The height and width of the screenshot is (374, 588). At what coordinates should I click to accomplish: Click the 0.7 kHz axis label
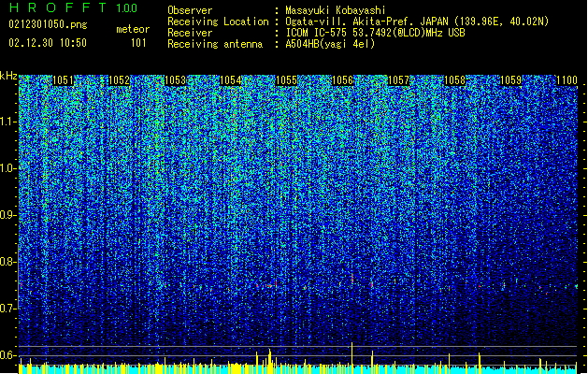7,309
